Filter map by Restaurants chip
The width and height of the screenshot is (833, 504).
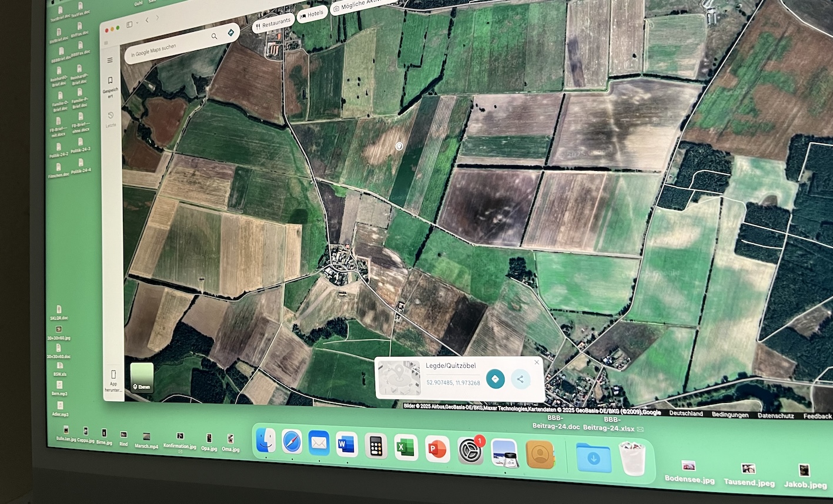pos(273,23)
